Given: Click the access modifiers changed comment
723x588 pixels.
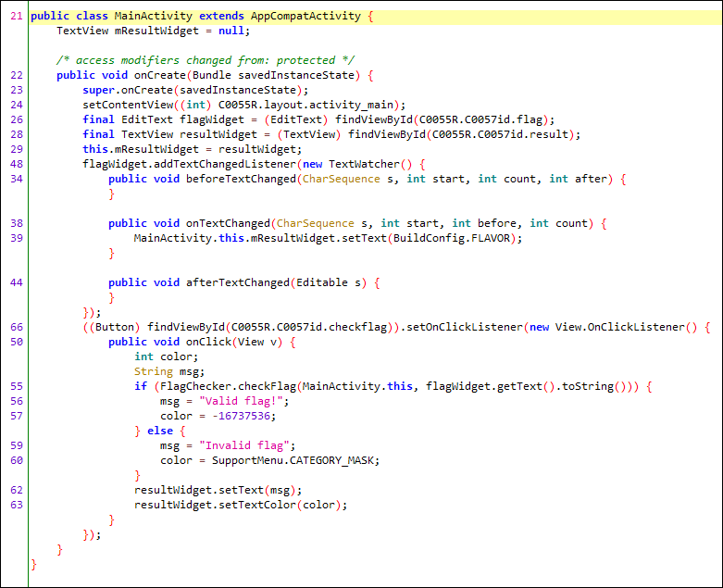Looking at the screenshot, I should coord(206,60).
